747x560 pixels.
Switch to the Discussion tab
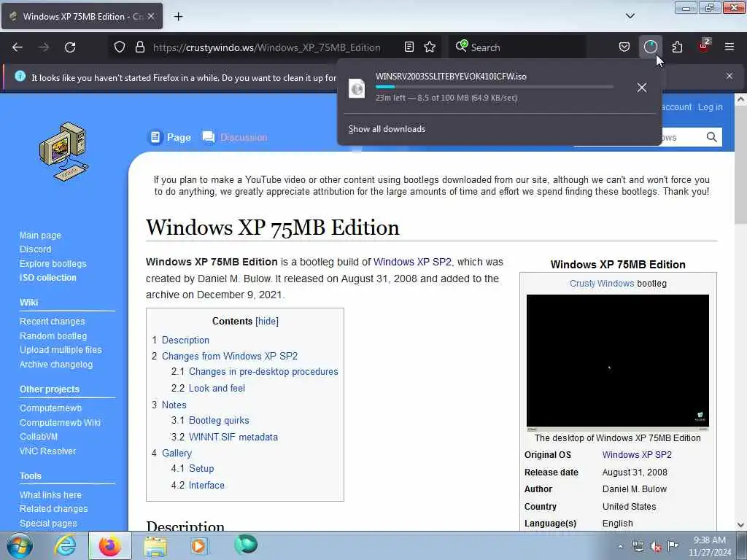click(235, 138)
